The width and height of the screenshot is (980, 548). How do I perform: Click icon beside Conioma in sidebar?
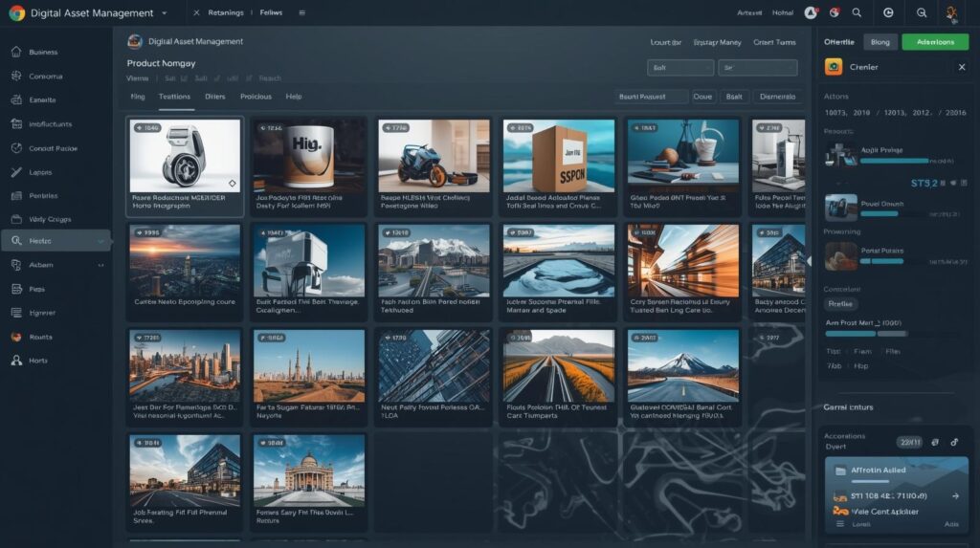click(16, 77)
